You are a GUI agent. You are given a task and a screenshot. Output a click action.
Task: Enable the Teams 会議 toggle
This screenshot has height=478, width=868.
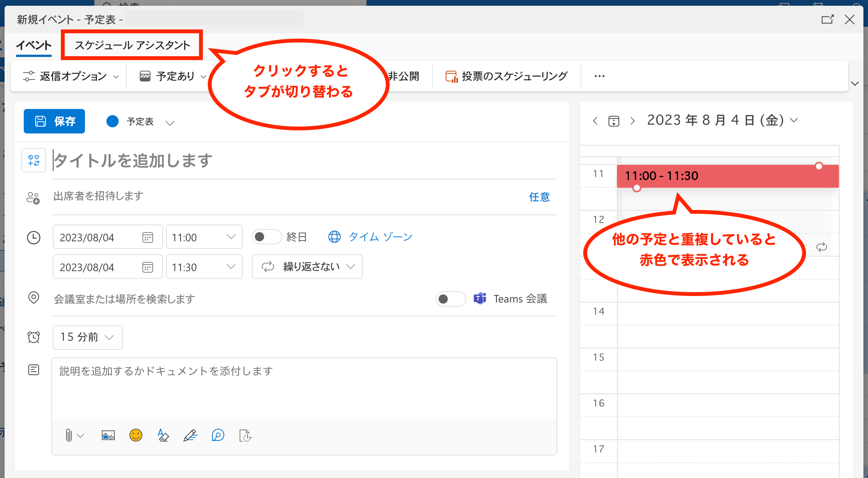(x=450, y=299)
